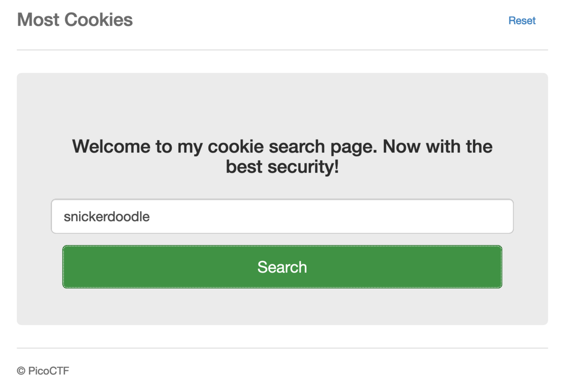This screenshot has width=575, height=392.
Task: Select the word Search on the green button
Action: (x=282, y=267)
